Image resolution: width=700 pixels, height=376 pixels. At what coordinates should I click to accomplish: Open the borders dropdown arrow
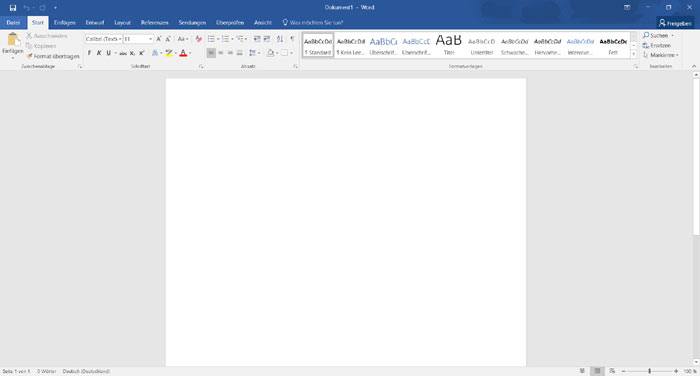pyautogui.click(x=292, y=53)
